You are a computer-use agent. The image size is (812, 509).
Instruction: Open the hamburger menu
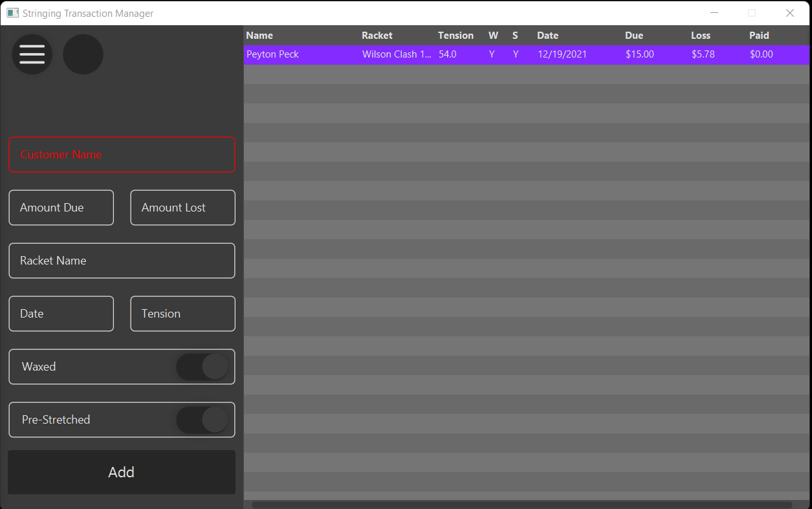32,54
